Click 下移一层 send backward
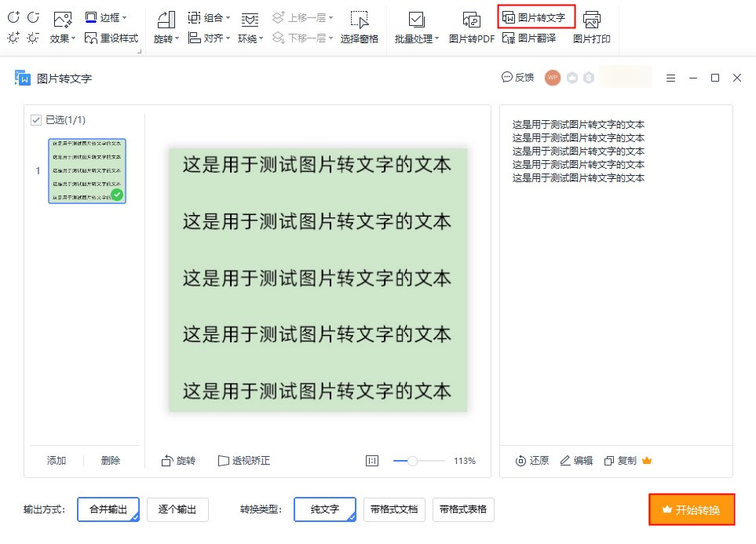This screenshot has height=544, width=756. pyautogui.click(x=302, y=38)
